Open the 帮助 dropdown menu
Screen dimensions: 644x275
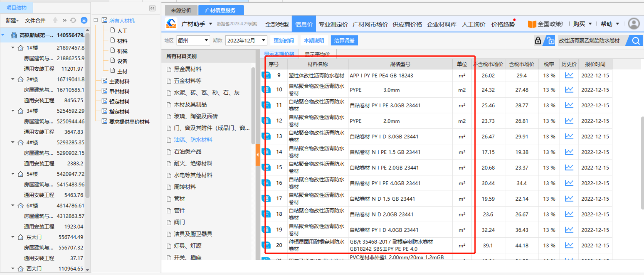click(x=610, y=24)
